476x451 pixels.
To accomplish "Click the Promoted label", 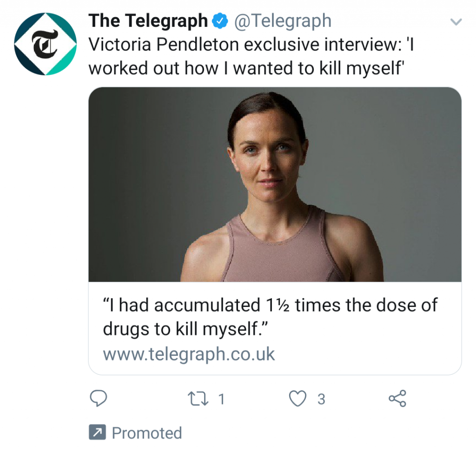I will (x=147, y=433).
